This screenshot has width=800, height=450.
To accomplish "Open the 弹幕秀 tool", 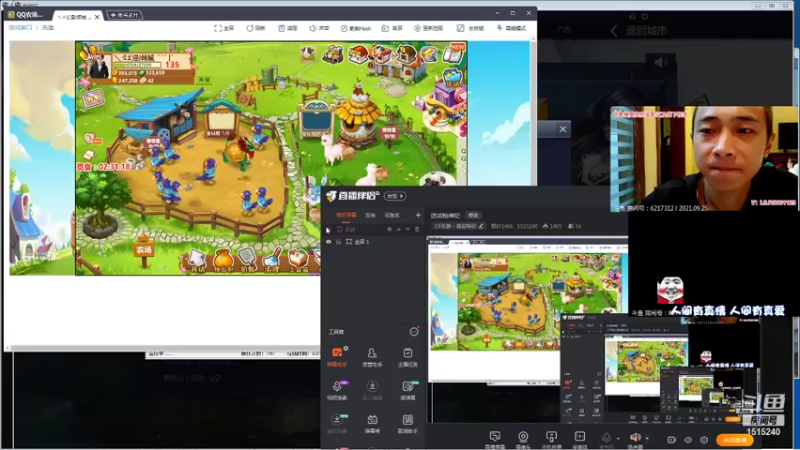I will [372, 423].
